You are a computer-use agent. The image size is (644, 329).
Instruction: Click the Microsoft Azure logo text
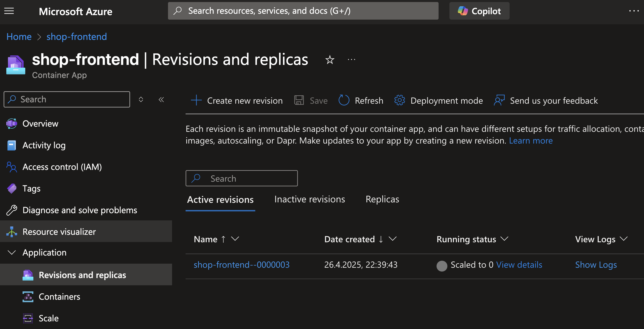tap(76, 11)
